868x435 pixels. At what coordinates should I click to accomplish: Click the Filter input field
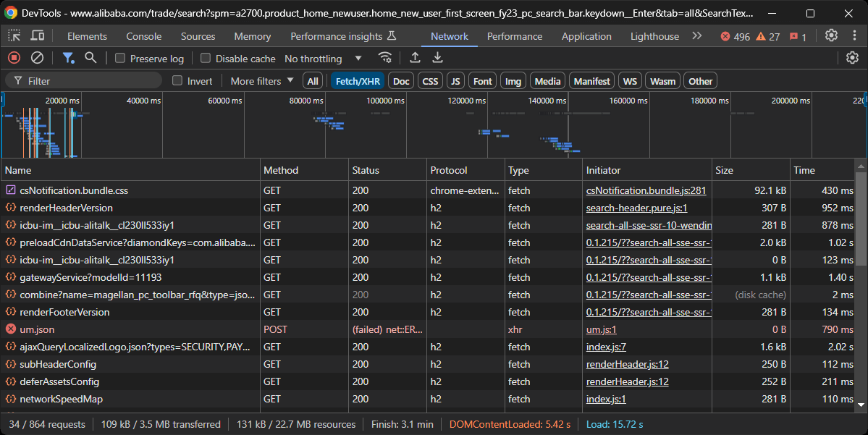(83, 80)
